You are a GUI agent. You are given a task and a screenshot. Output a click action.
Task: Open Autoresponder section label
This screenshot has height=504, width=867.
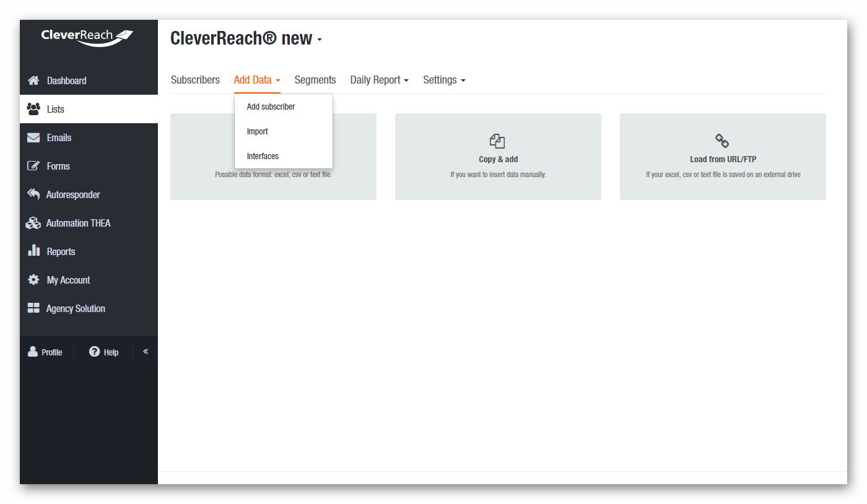point(73,194)
